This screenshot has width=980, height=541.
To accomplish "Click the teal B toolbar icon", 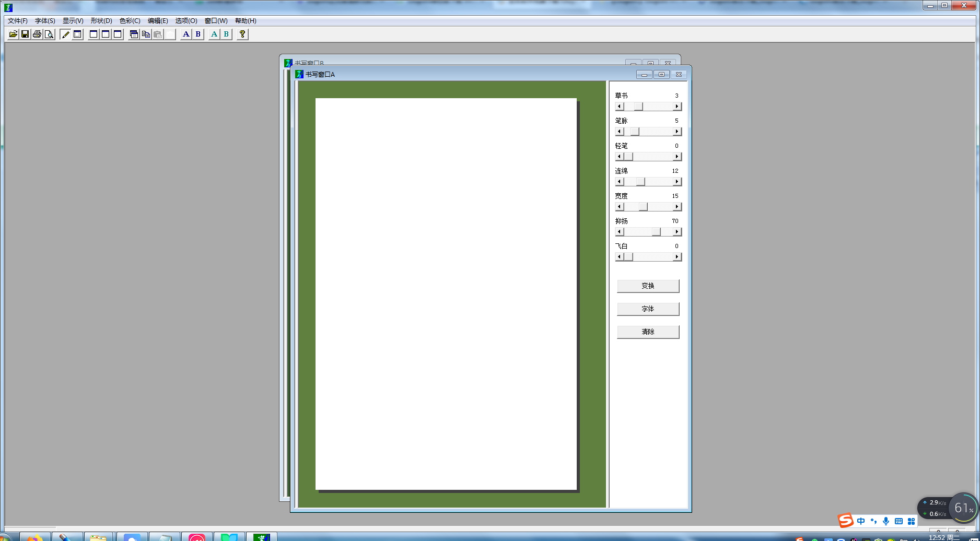I will 226,34.
